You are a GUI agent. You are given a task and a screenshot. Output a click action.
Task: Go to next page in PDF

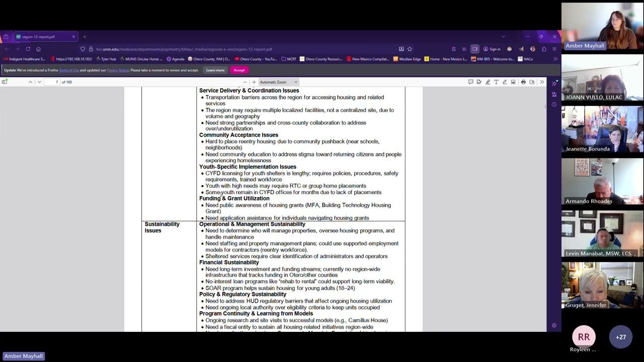tap(39, 82)
